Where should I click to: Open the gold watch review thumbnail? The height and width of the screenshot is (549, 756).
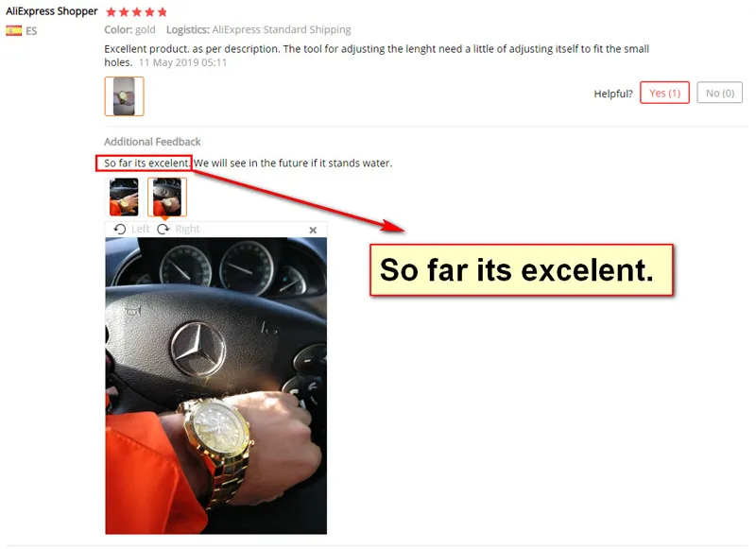[125, 96]
